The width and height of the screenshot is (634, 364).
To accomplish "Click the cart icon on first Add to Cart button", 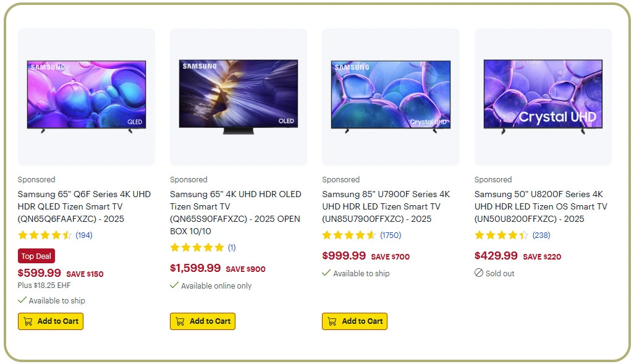I will tap(28, 321).
